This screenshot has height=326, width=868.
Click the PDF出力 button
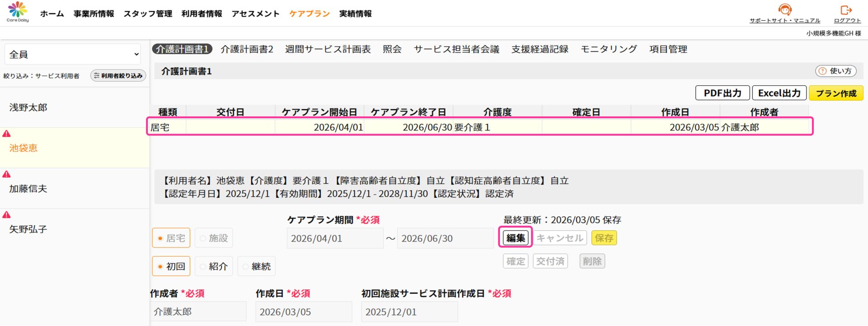pyautogui.click(x=722, y=93)
